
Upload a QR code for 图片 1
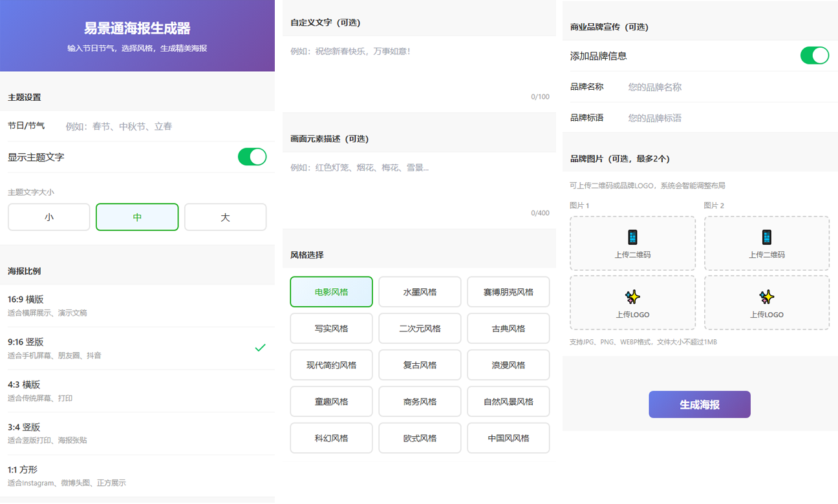click(x=632, y=243)
